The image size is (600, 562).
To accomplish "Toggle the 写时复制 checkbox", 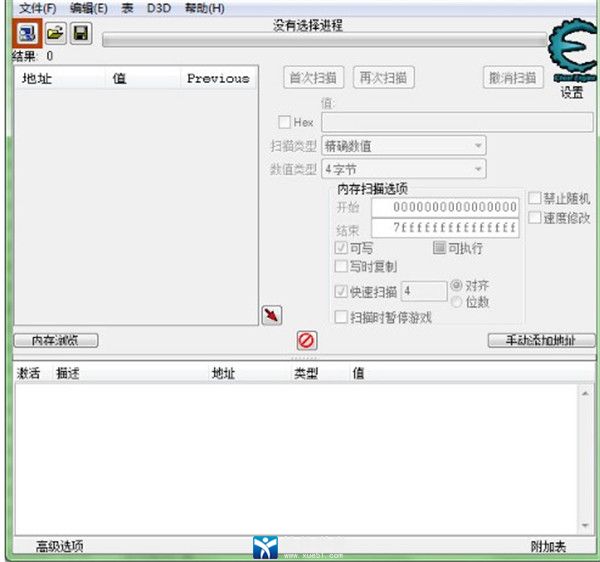I will tap(341, 267).
